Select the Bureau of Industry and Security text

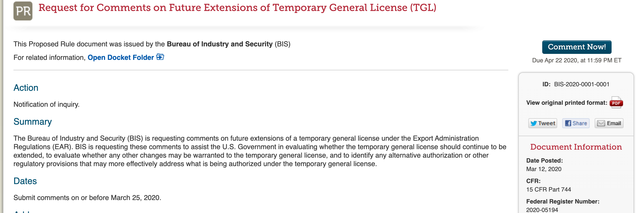click(x=219, y=44)
